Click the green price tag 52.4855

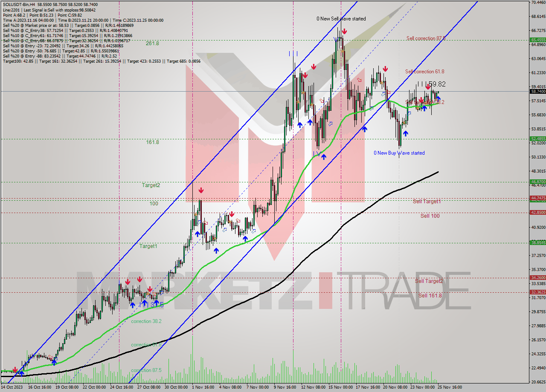(x=538, y=138)
